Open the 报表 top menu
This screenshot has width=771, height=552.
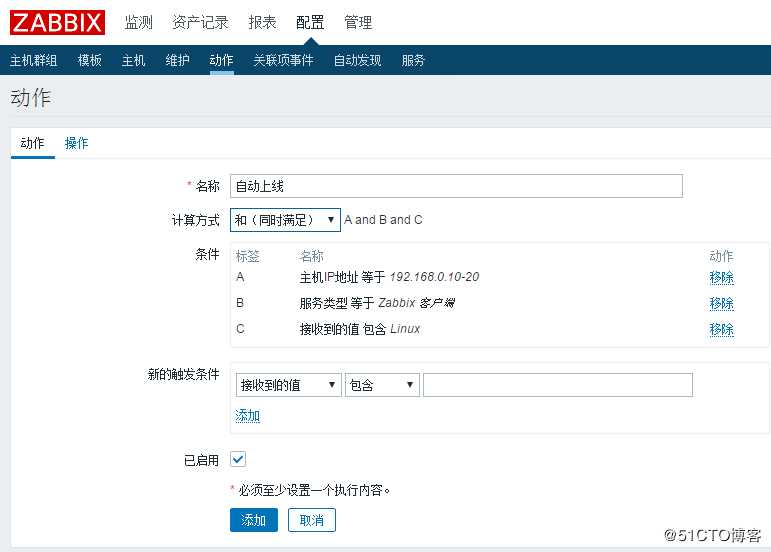coord(262,23)
